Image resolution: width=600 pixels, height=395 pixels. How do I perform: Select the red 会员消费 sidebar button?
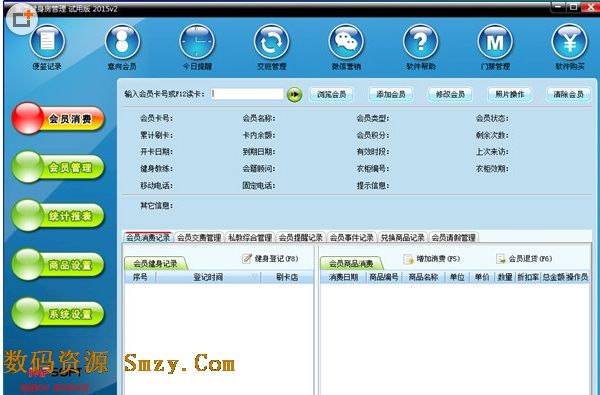click(x=58, y=119)
